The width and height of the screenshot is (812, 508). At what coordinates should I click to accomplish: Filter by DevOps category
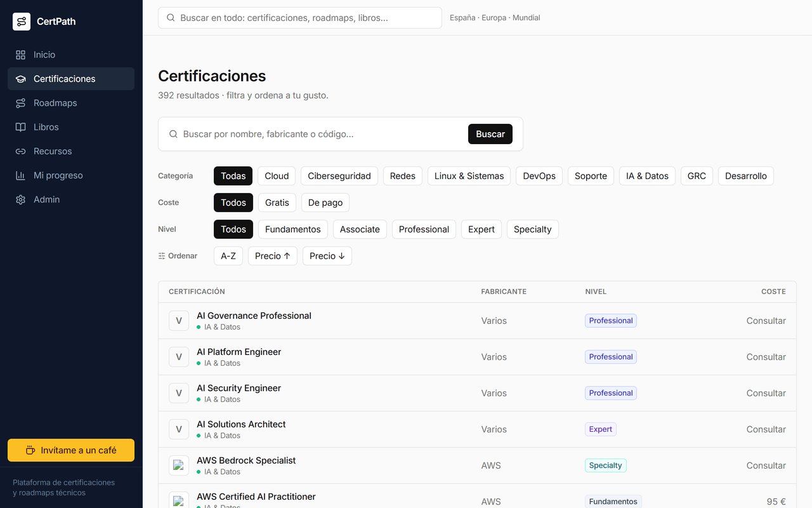[539, 176]
